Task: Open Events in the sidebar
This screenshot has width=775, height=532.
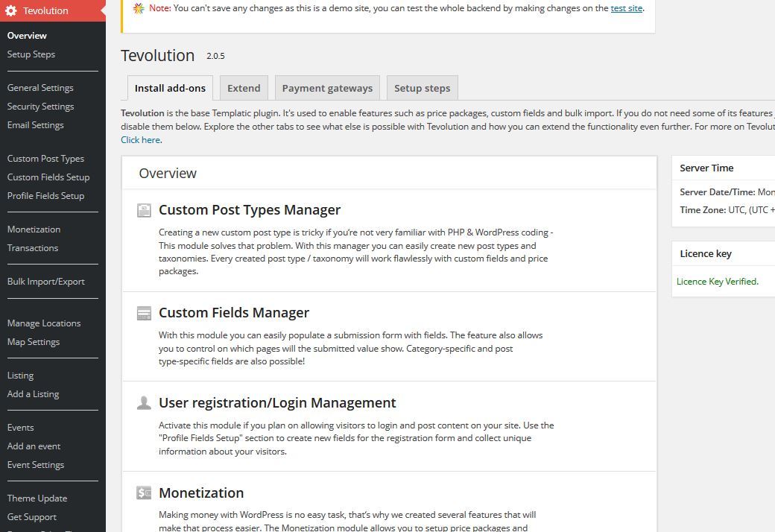Action: (x=20, y=428)
